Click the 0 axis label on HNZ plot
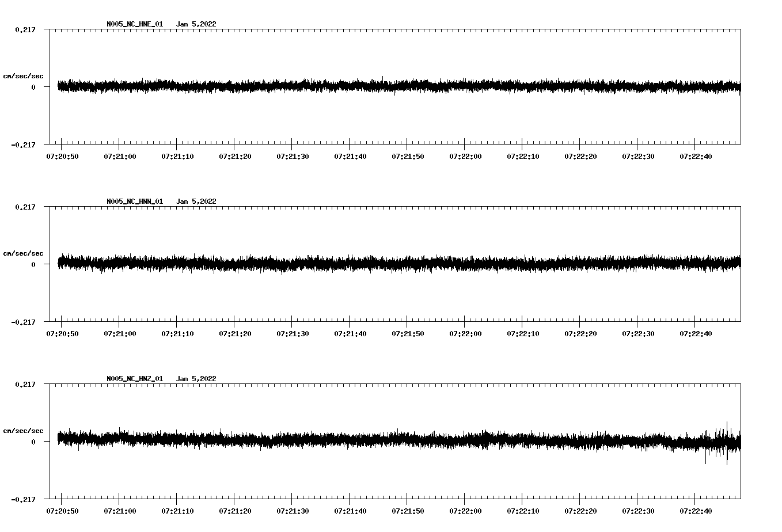Screen dimensions: 782x532 (x=33, y=442)
